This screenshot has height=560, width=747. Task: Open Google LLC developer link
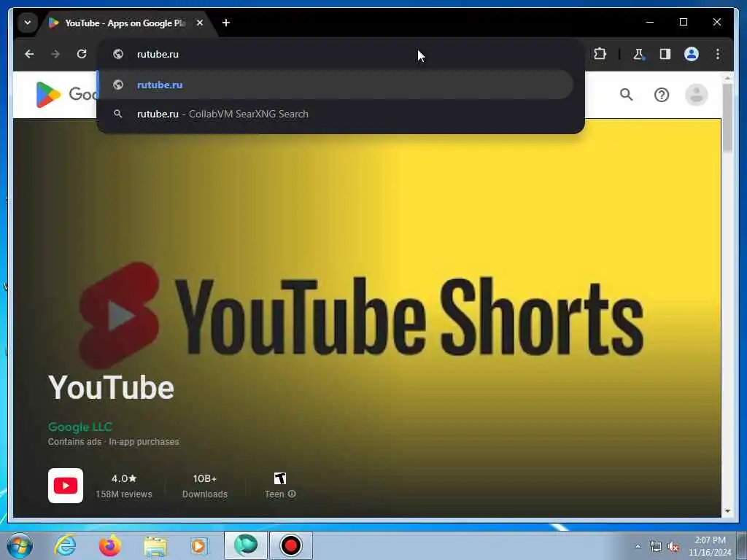pyautogui.click(x=80, y=427)
